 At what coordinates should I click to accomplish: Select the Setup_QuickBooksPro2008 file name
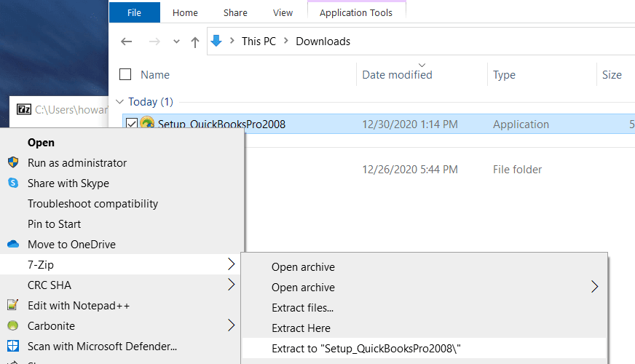tap(221, 124)
